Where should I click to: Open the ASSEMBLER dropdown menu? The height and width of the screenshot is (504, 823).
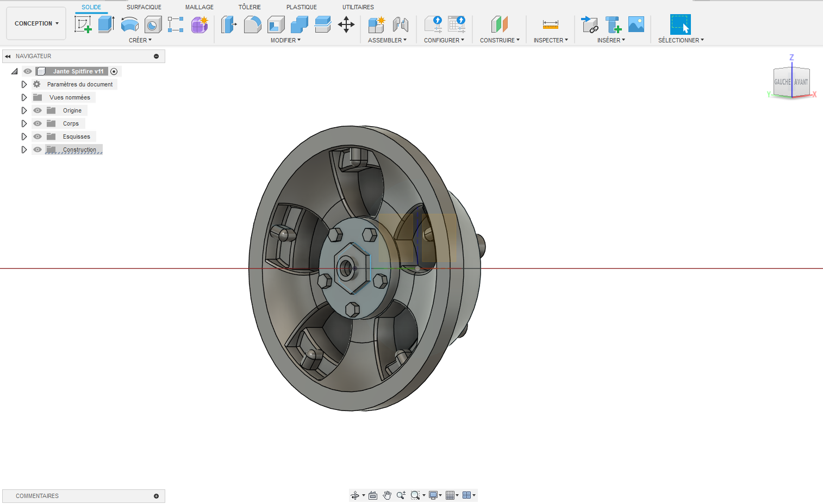pyautogui.click(x=387, y=40)
